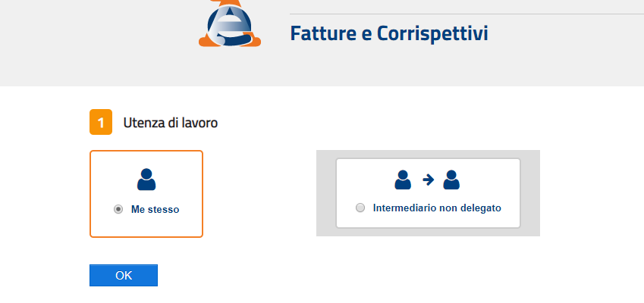Select the Intermediario non delegato radio button
Image resolution: width=644 pixels, height=303 pixels.
click(360, 208)
